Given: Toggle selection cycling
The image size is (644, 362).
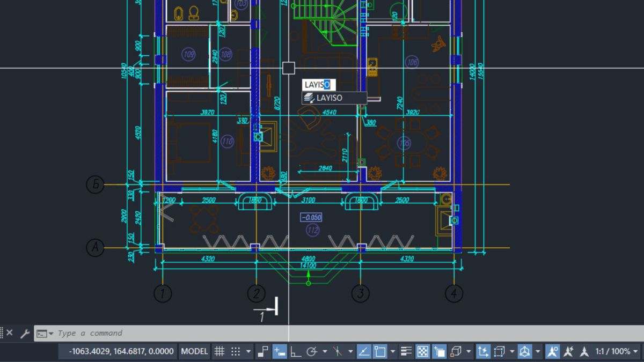Looking at the screenshot, I should pyautogui.click(x=439, y=351).
